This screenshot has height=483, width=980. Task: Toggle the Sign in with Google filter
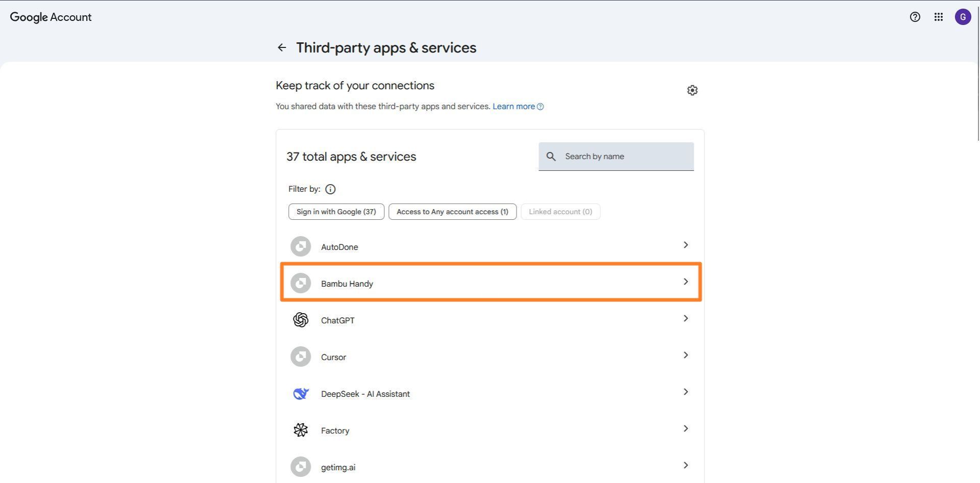(x=336, y=211)
